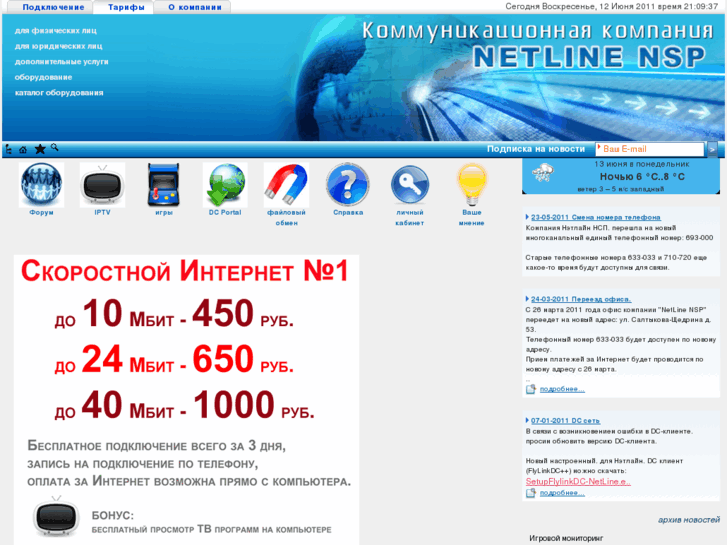Click the star favorites icon
This screenshot has width=727, height=545.
pyautogui.click(x=40, y=149)
